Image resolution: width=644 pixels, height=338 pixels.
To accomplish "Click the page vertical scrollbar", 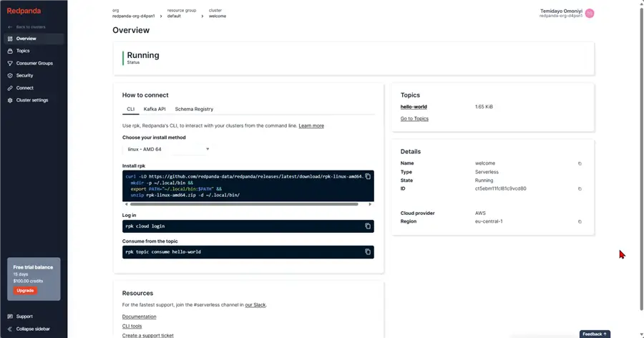I will click(641, 158).
